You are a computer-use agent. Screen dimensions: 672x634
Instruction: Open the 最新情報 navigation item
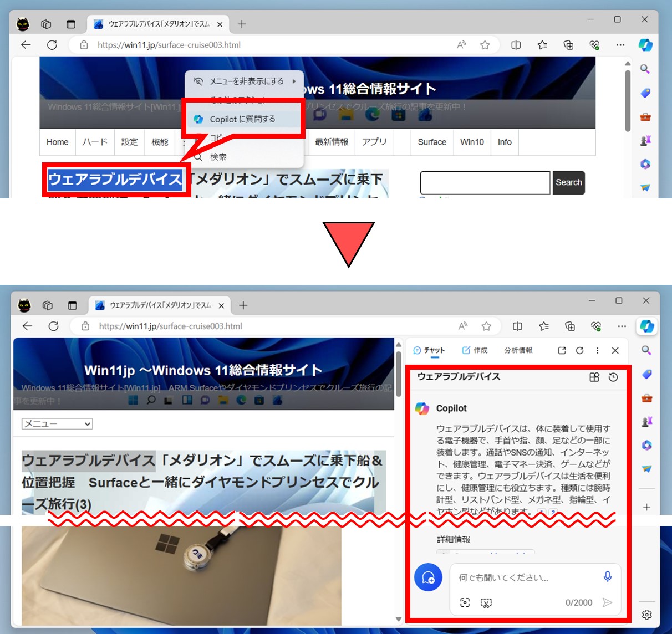[x=332, y=142]
